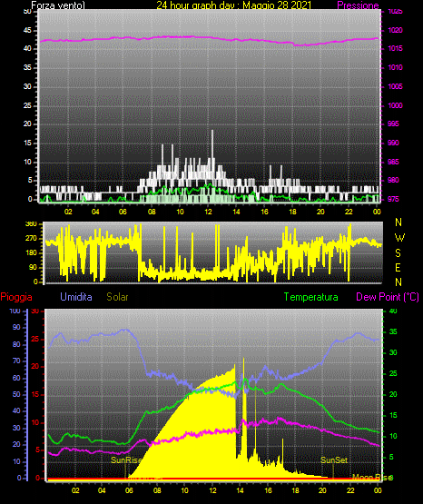Click '10' on the red rain axis
This screenshot has height=504, width=423.
[35, 422]
